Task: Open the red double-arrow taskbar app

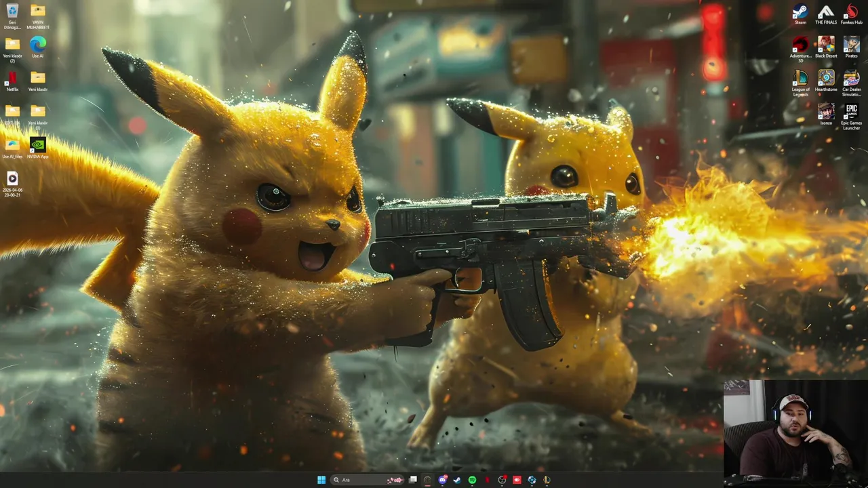Action: coord(517,480)
